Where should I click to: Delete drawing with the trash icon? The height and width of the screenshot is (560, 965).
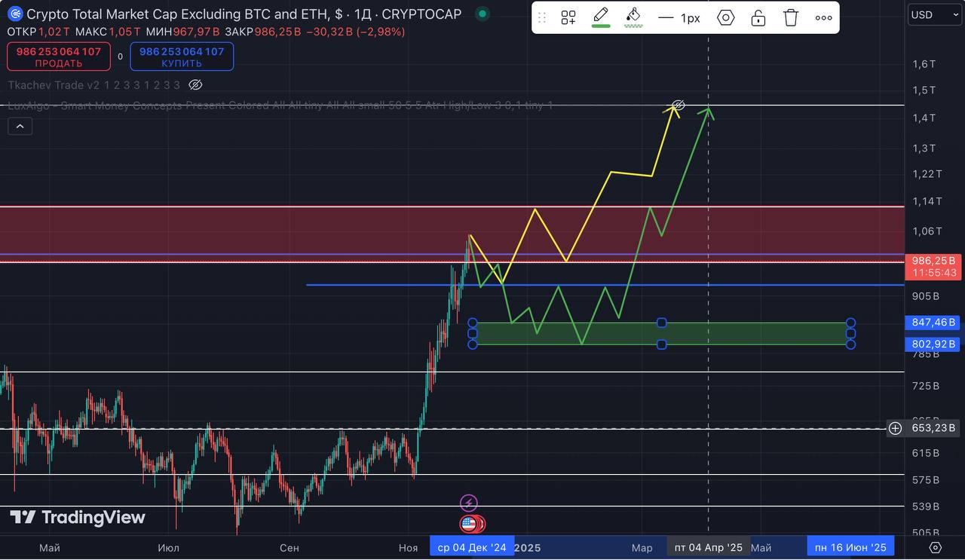click(791, 18)
